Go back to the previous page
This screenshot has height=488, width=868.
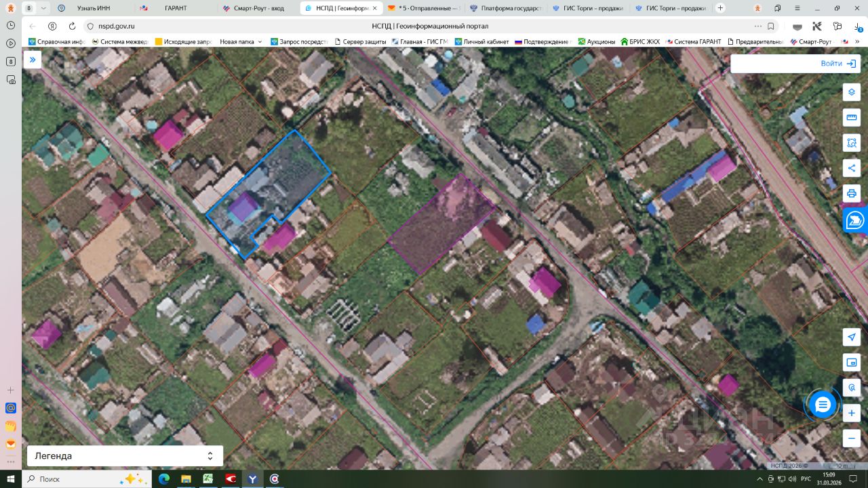33,26
